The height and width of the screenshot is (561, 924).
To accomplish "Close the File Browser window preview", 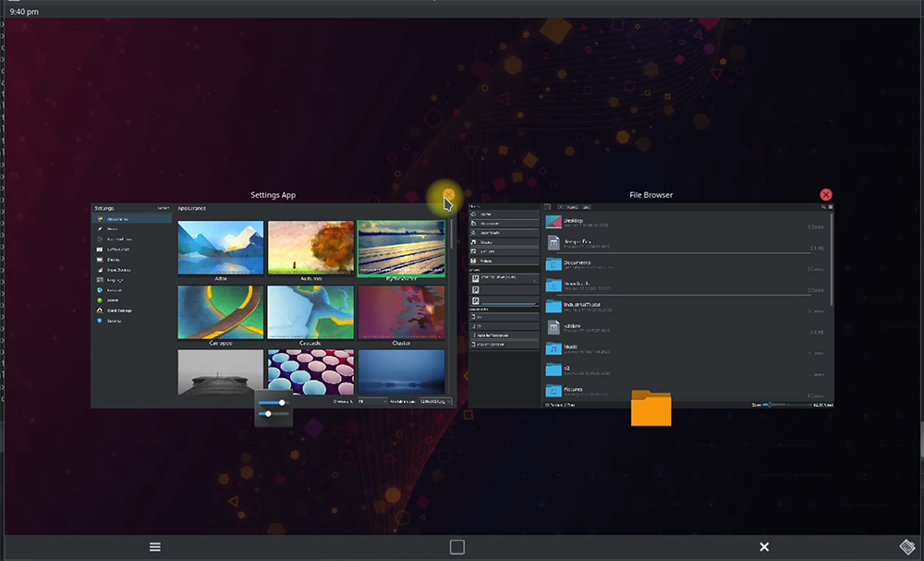I will (x=826, y=195).
